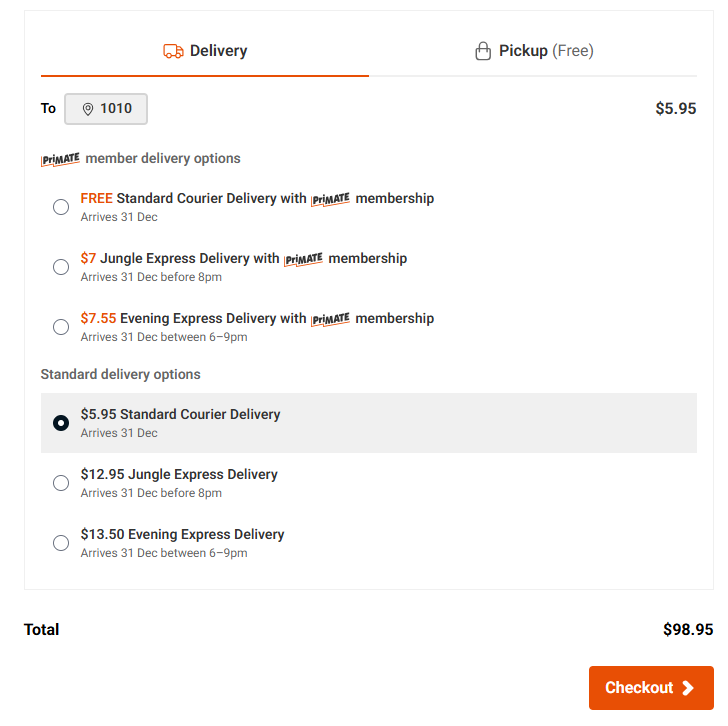Click Primate logo in member delivery options heading
The image size is (728, 726).
(x=60, y=159)
